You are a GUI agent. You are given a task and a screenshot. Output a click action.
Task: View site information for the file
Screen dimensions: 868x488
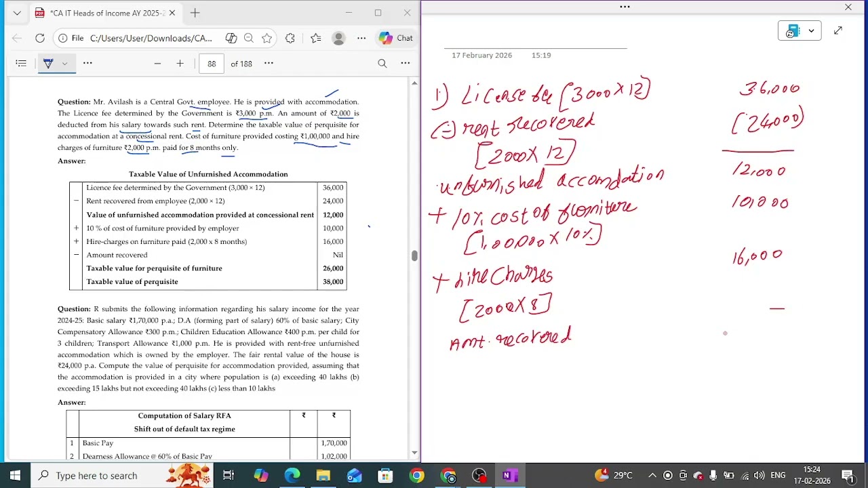tap(71, 38)
